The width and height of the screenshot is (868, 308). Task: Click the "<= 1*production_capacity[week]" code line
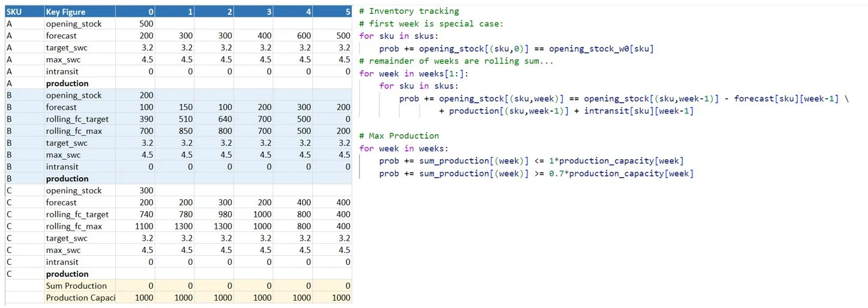click(531, 161)
